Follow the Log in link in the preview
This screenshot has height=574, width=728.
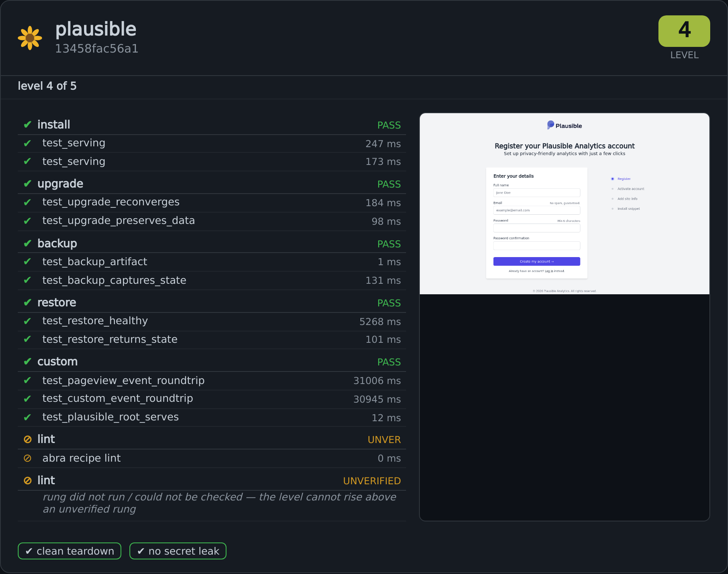[x=549, y=271]
